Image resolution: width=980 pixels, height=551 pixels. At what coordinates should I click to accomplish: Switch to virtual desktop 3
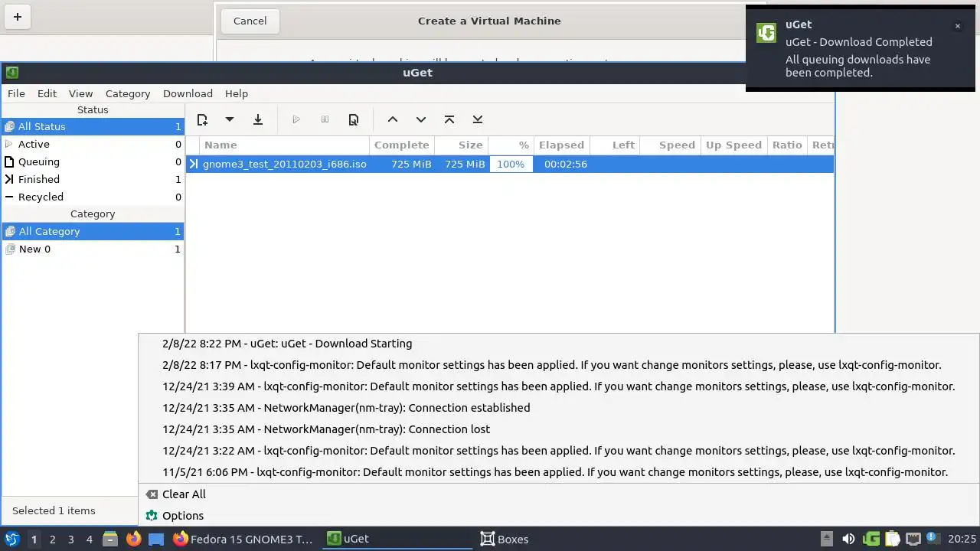coord(70,540)
